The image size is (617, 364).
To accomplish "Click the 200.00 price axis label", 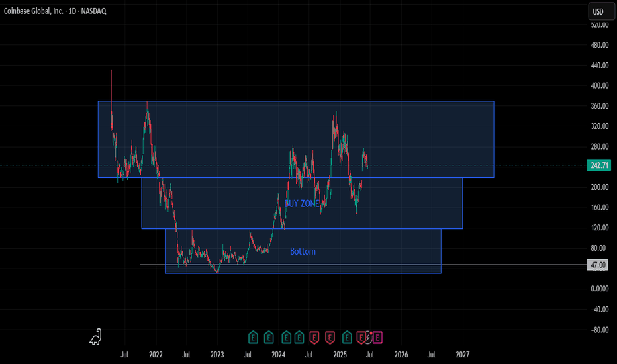I will (599, 187).
